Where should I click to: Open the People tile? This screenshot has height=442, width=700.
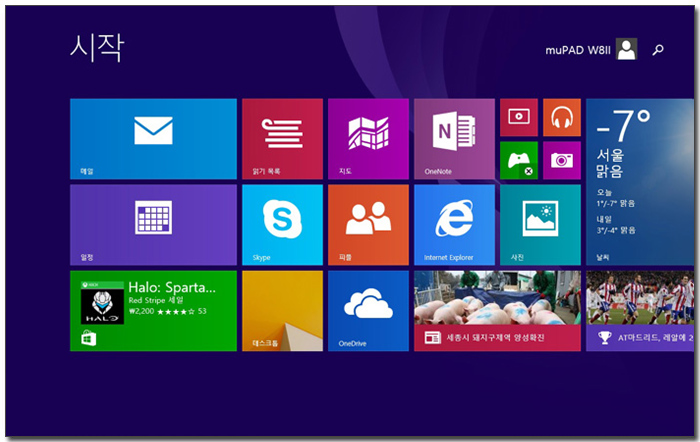coord(368,225)
